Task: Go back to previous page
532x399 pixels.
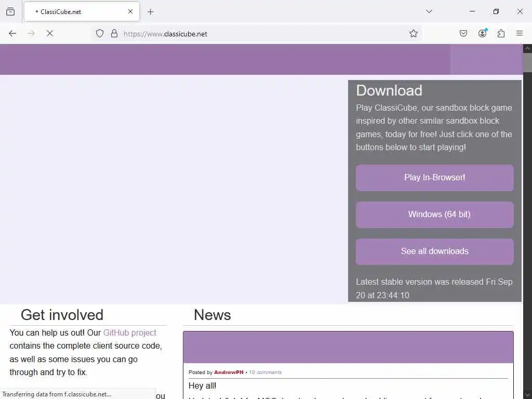Action: pos(12,33)
